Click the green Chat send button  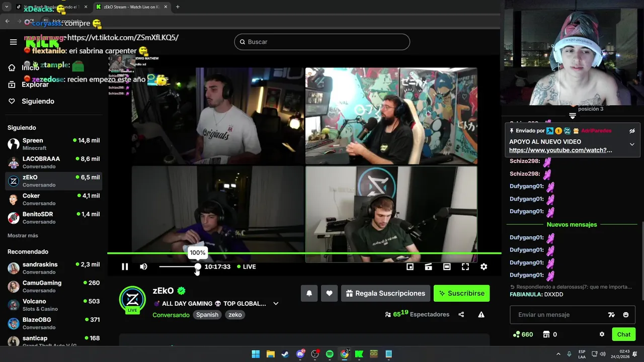click(x=624, y=334)
